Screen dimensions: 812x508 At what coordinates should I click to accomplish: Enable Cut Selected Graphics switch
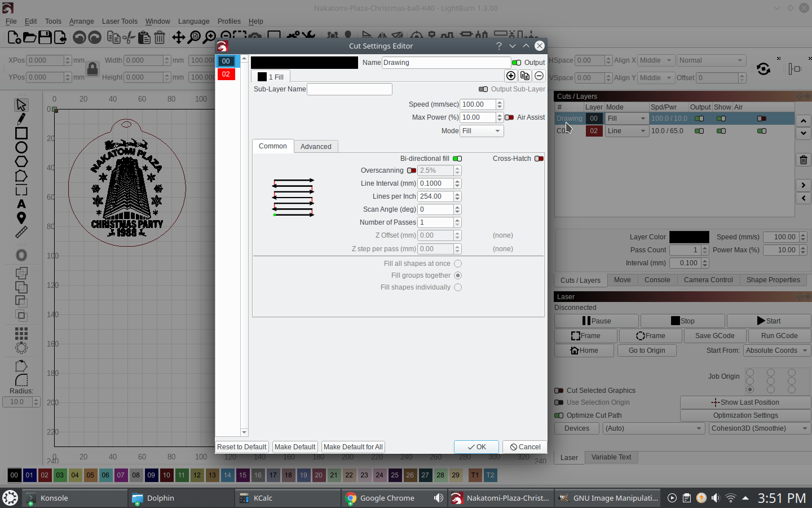(559, 391)
